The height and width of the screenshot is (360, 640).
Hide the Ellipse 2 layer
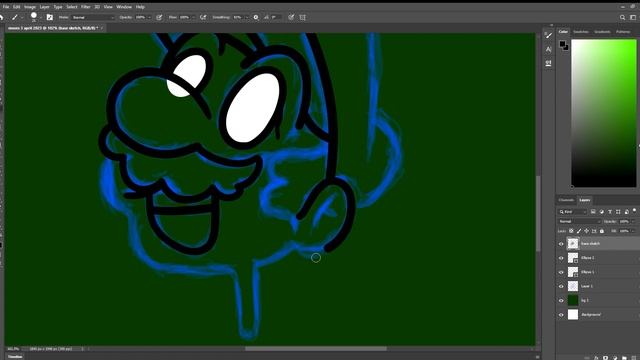pos(561,258)
